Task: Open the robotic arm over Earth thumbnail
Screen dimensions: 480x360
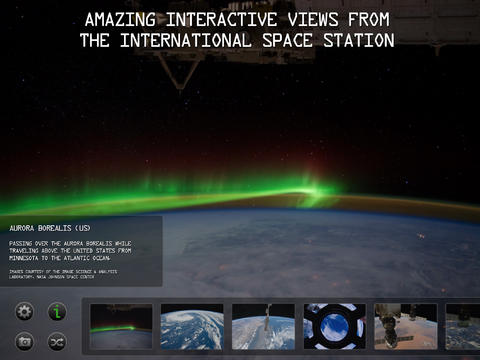Action: (263, 326)
